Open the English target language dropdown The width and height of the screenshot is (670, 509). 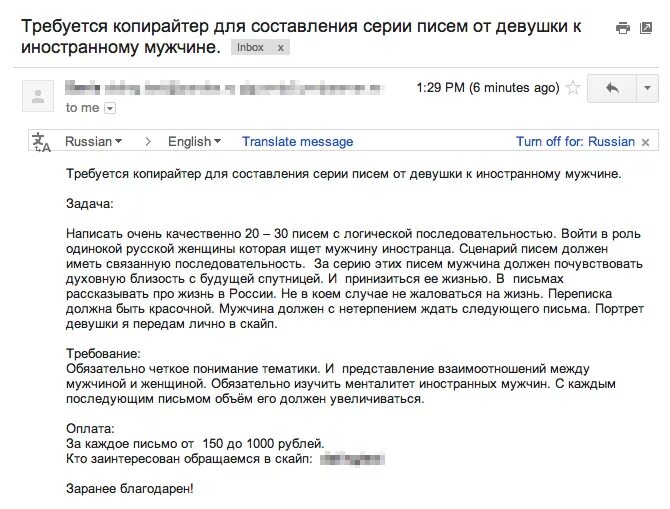194,141
